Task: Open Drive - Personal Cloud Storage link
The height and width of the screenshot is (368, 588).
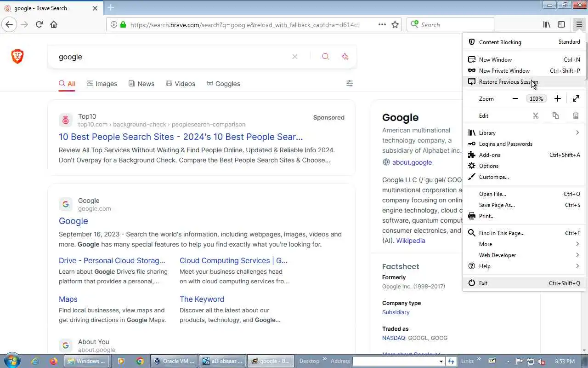Action: (112, 260)
